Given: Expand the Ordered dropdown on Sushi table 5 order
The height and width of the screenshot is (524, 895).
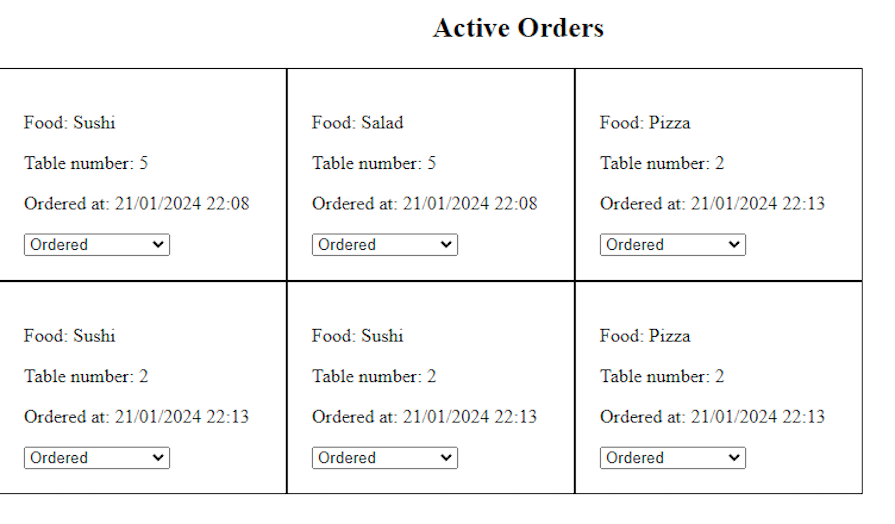Looking at the screenshot, I should click(x=96, y=245).
